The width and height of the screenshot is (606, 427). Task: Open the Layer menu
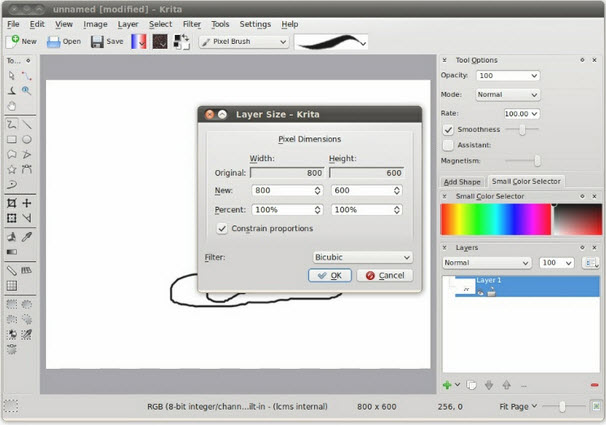[x=128, y=24]
